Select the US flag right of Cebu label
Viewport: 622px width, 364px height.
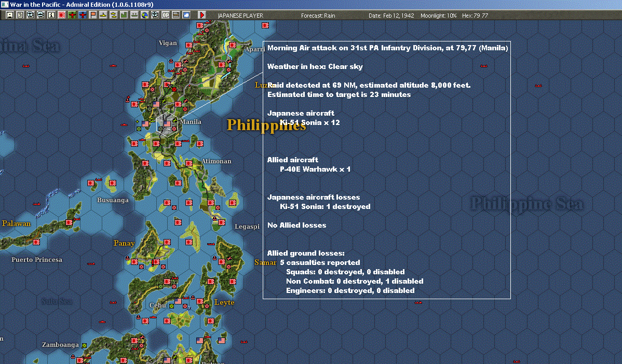pos(178,301)
